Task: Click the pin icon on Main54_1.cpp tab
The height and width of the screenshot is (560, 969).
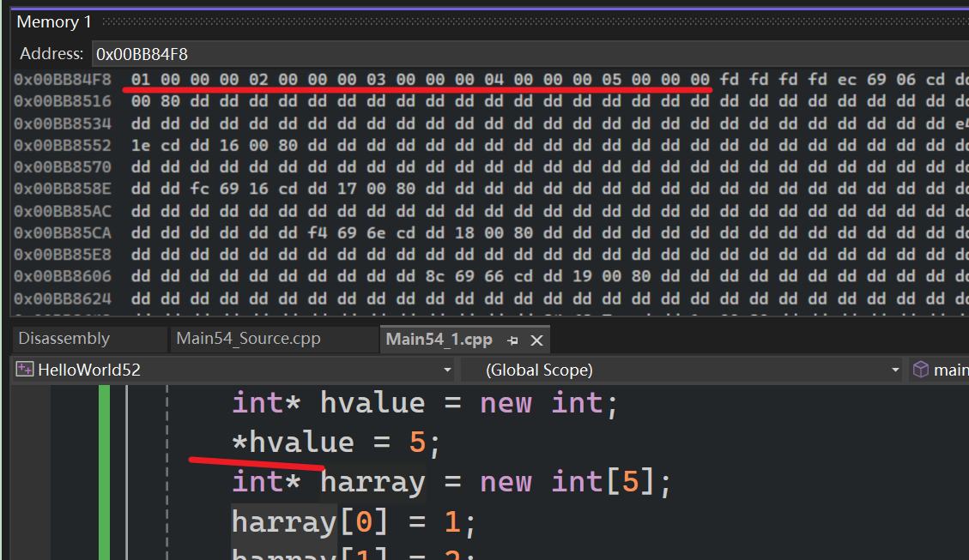Action: point(512,340)
